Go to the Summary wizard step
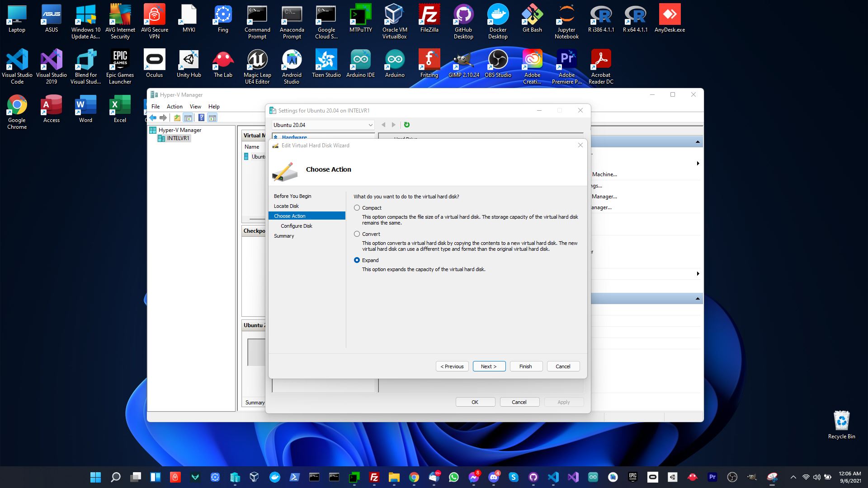 pos(284,236)
